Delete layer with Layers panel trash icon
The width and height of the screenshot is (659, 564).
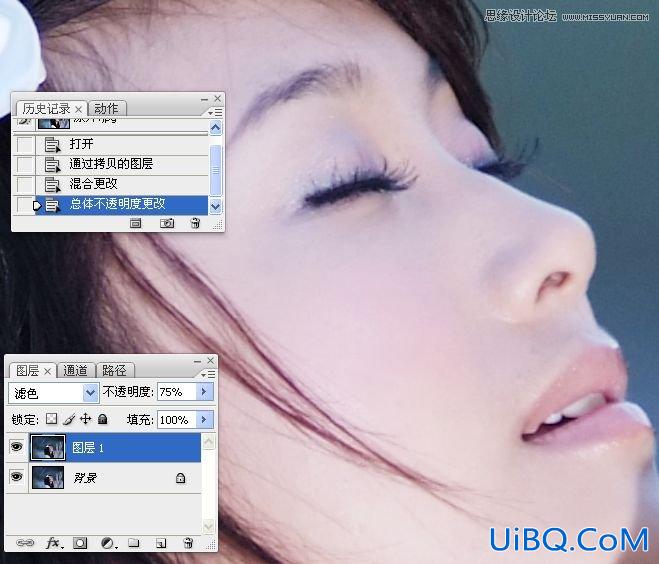pyautogui.click(x=188, y=543)
